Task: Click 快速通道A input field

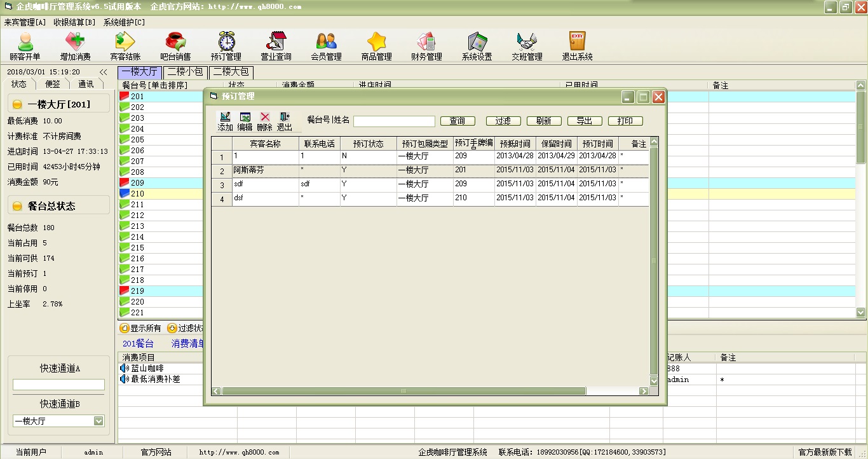Action: tap(58, 385)
